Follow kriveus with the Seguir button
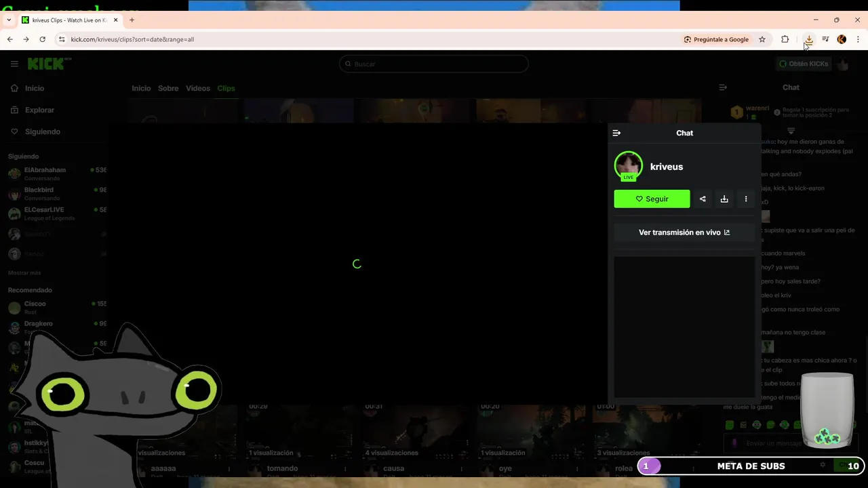Viewport: 868px width, 488px height. coord(652,199)
